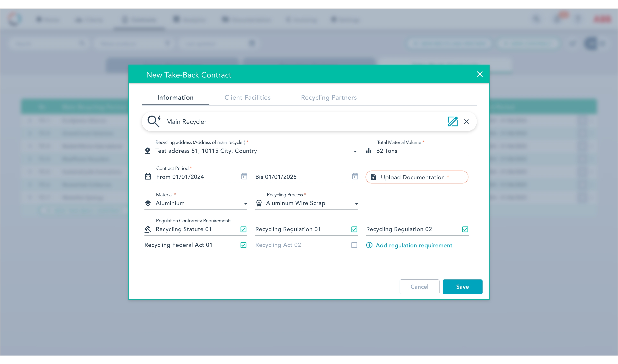Expand the Recycling Process dropdown

click(x=356, y=204)
